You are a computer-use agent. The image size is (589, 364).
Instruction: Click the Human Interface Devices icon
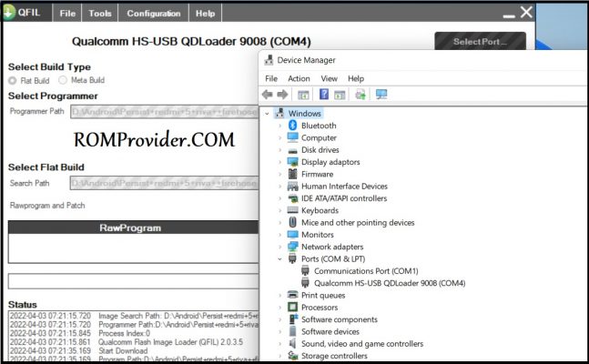292,186
